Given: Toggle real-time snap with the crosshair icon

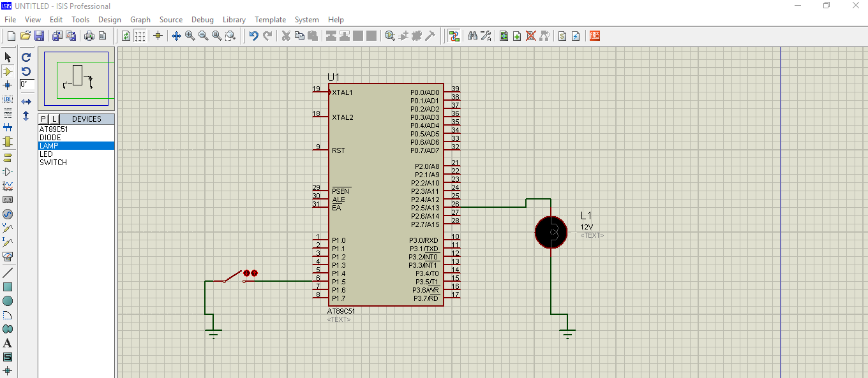Looking at the screenshot, I should pyautogui.click(x=158, y=36).
